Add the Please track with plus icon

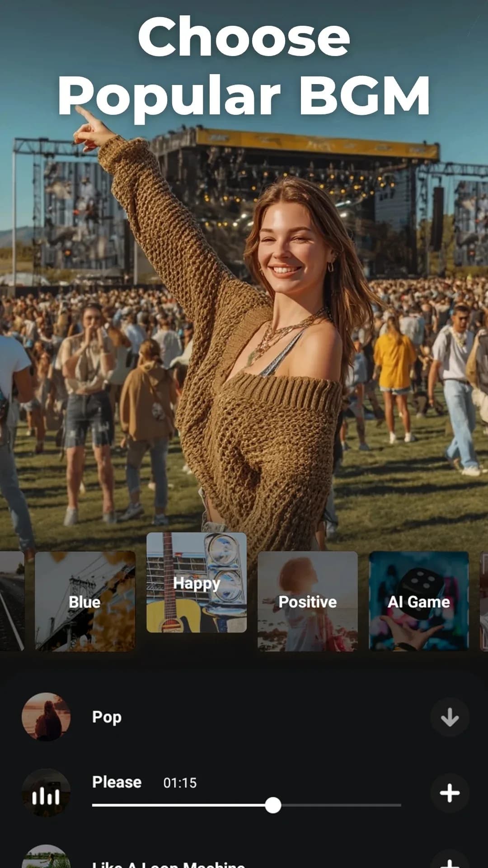coord(450,793)
